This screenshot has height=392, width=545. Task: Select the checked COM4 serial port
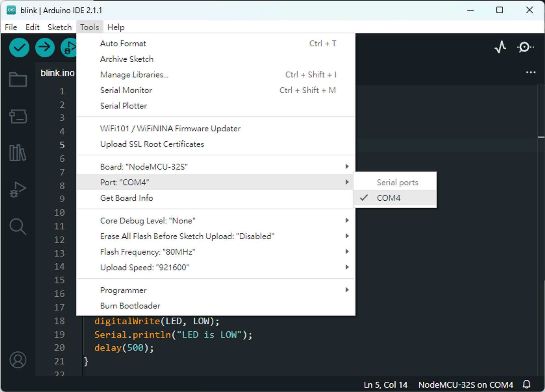395,198
